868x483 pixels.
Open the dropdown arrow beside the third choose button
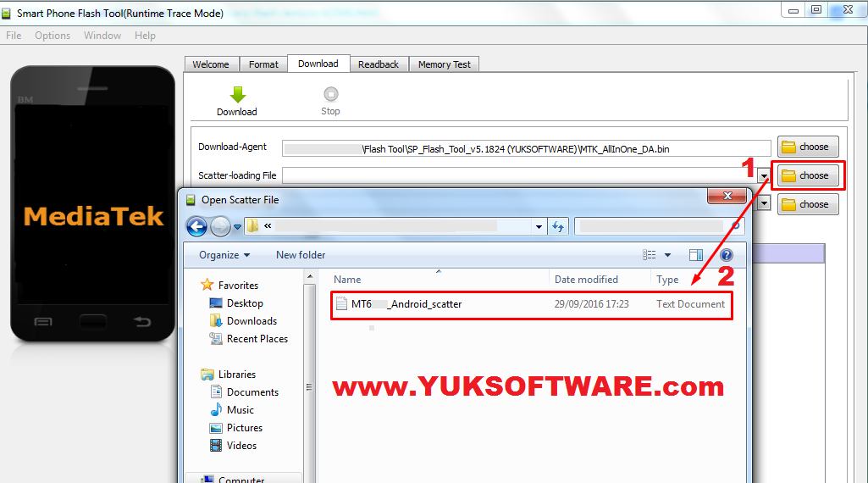tap(764, 203)
